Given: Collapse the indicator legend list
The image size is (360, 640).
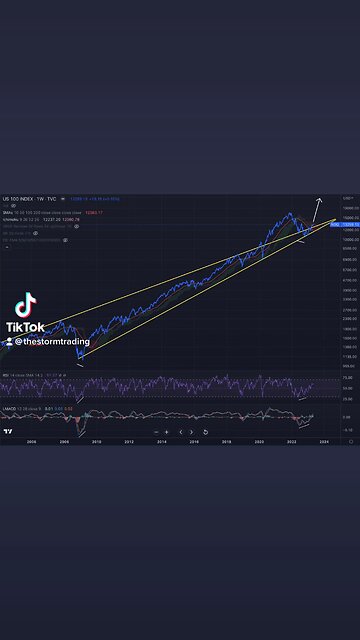Looking at the screenshot, I should point(7,247).
